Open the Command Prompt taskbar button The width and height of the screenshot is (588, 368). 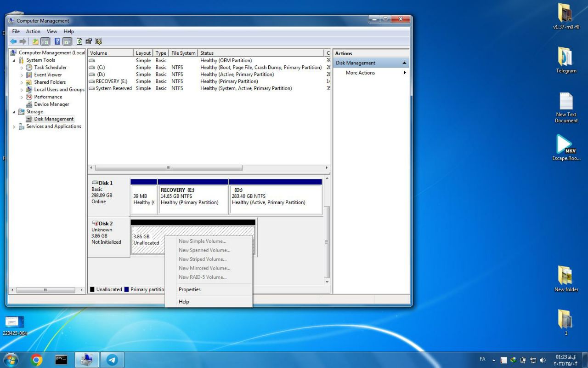[62, 360]
